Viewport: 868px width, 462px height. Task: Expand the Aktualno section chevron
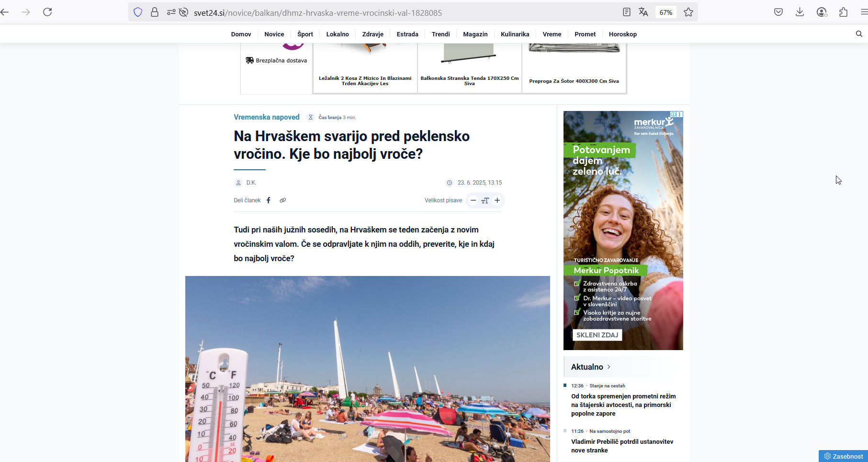tap(609, 367)
